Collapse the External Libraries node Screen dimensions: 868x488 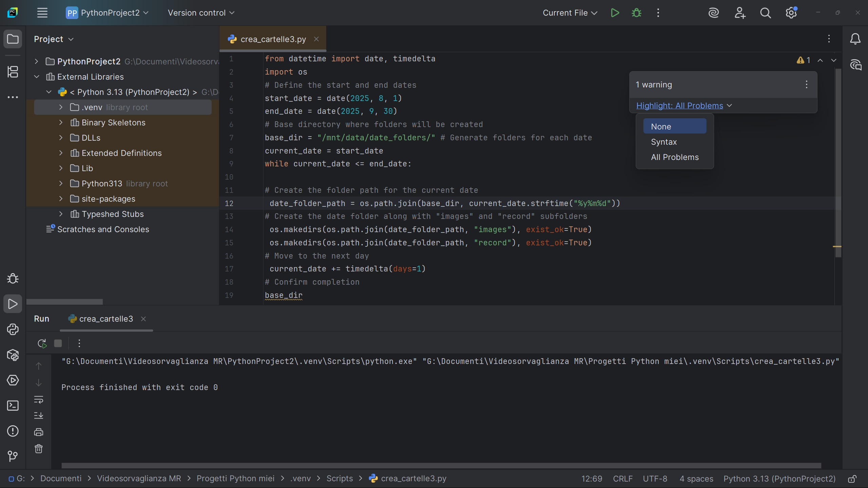(x=37, y=77)
